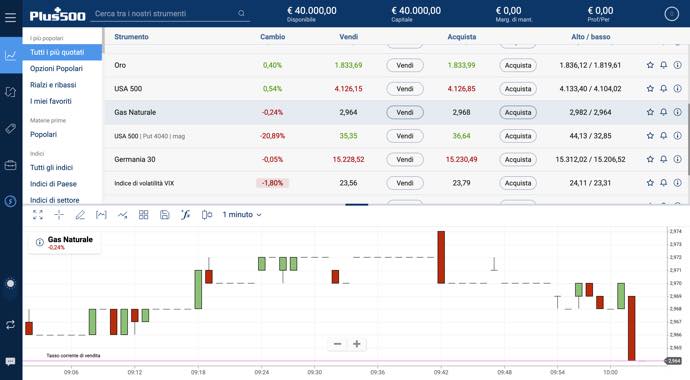Expand the 1 minuto timeframe dropdown
Image resolution: width=690 pixels, height=380 pixels.
click(x=242, y=215)
